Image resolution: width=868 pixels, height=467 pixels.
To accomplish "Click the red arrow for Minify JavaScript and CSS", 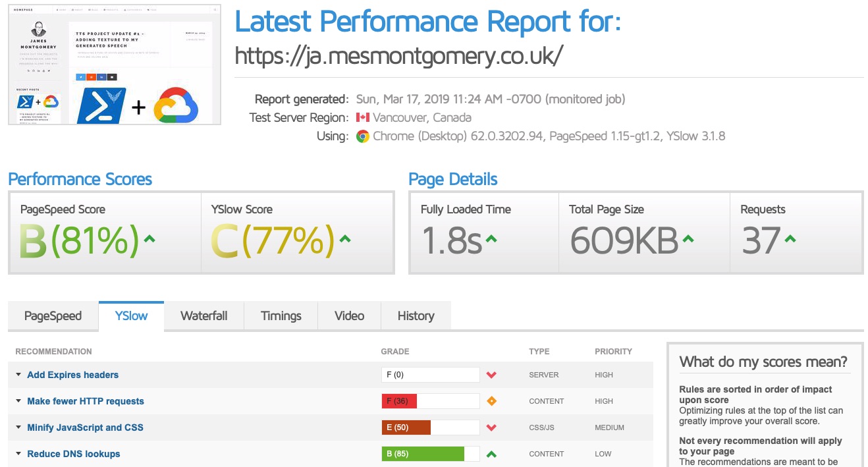I will (491, 427).
